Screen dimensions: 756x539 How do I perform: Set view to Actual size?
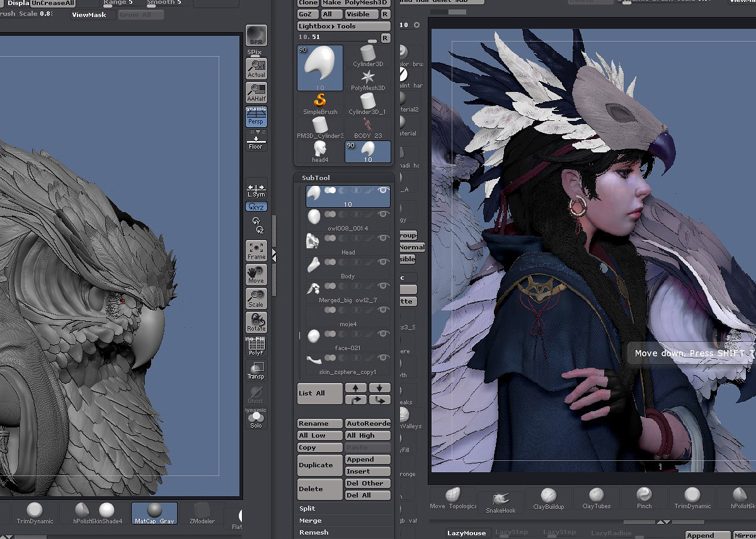point(256,69)
